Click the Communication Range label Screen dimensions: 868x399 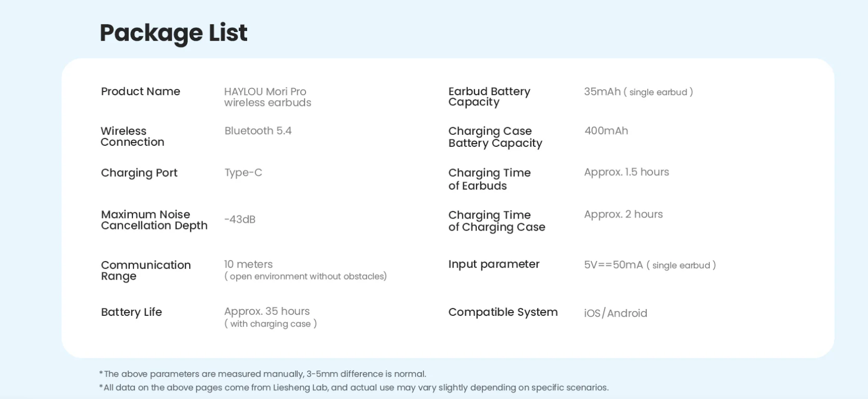pyautogui.click(x=146, y=270)
